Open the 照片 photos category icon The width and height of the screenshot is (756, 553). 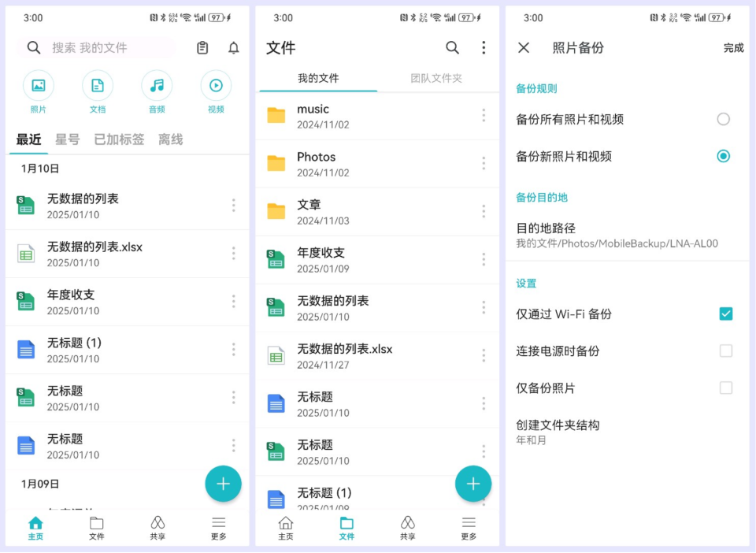39,86
